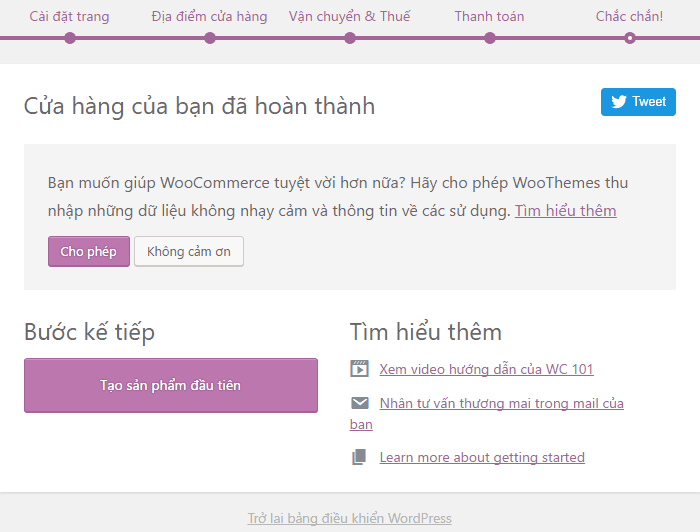Viewport: 700px width, 532px height.
Task: Click the Twitter bird icon
Action: tap(619, 102)
